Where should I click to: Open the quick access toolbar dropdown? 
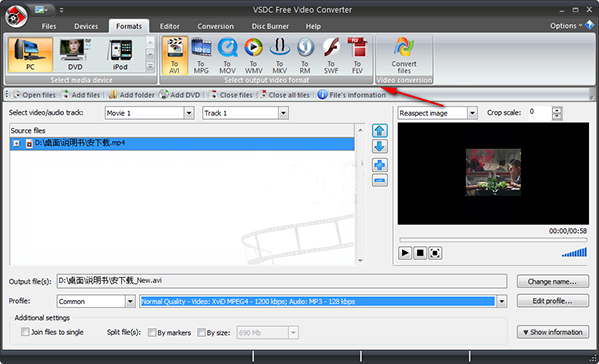62,10
